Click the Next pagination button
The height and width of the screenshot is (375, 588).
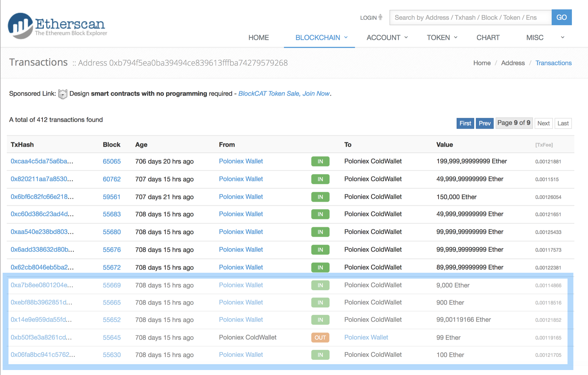(x=543, y=123)
